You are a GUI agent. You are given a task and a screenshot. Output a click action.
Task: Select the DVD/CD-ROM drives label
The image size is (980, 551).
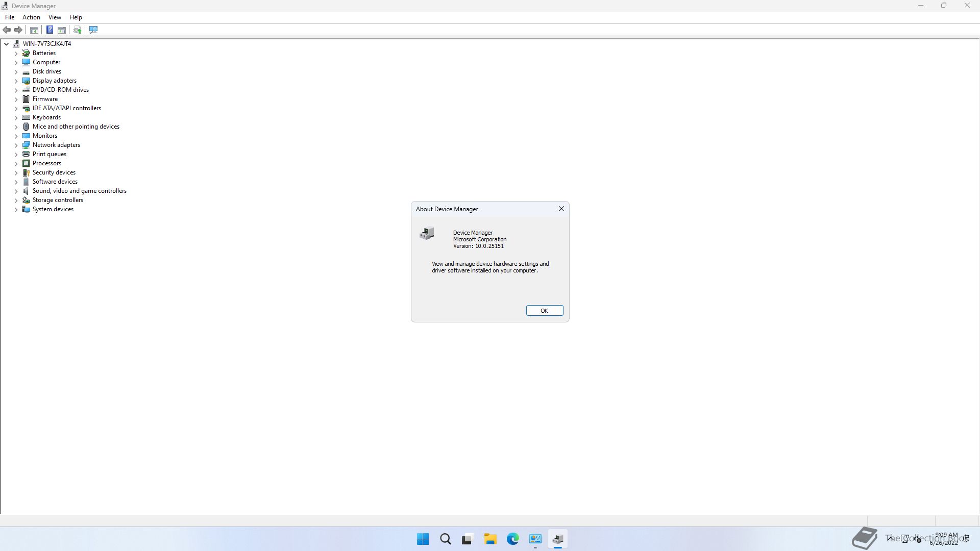point(61,90)
